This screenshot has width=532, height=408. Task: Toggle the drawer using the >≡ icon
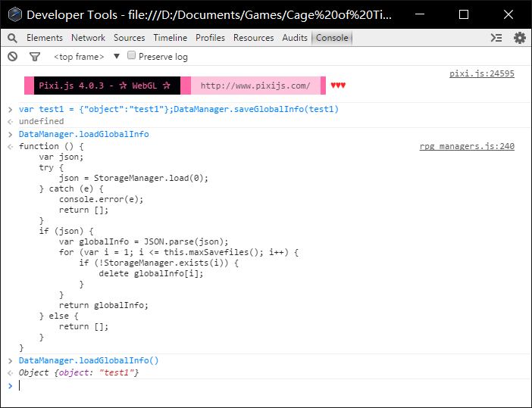pyautogui.click(x=496, y=38)
